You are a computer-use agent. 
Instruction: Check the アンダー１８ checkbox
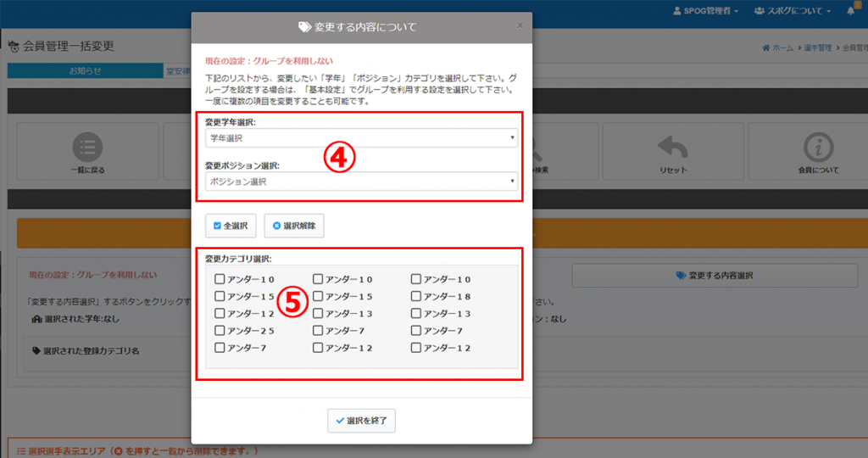[x=416, y=296]
